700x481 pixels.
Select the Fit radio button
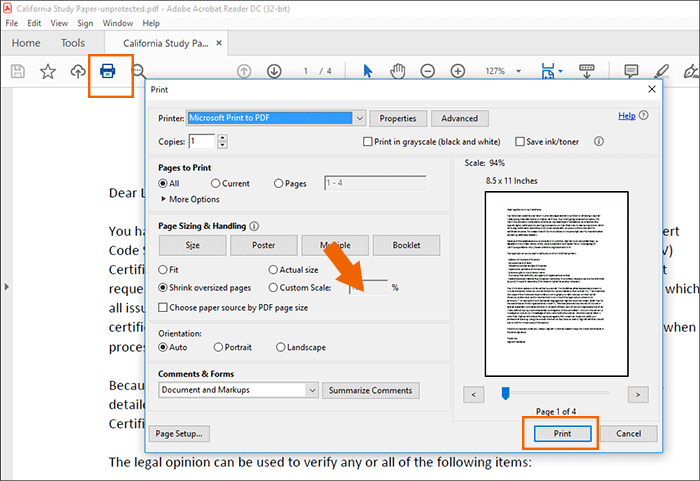(163, 270)
